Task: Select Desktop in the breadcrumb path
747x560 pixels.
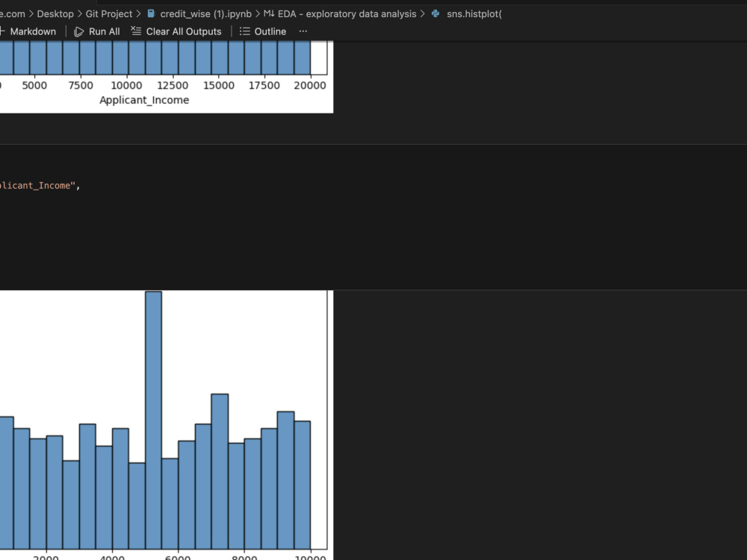Action: [55, 13]
